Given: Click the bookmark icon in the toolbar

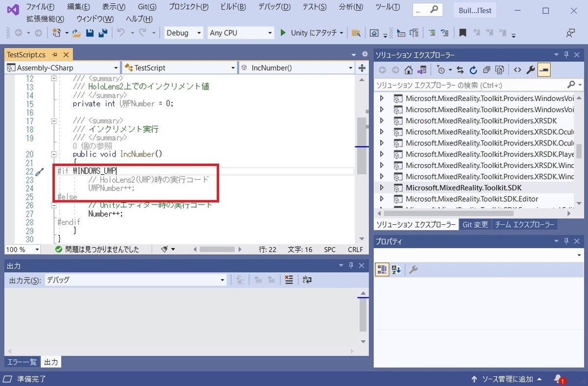Looking at the screenshot, I should tap(463, 33).
